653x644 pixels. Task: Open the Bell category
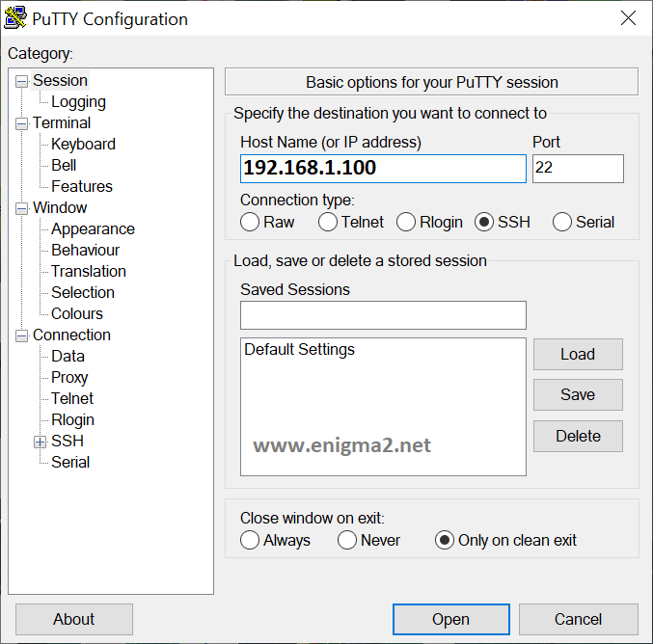click(64, 165)
